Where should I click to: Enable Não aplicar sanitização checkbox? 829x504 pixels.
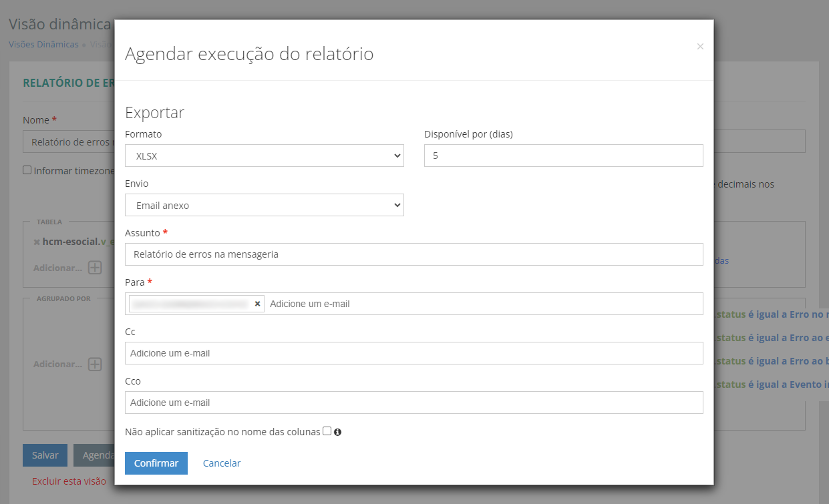[327, 431]
